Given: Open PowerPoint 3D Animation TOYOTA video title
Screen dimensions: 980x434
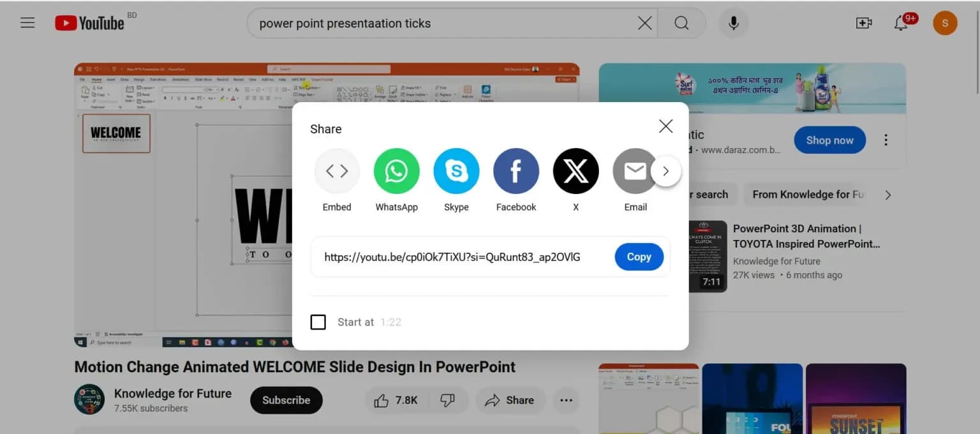Looking at the screenshot, I should tap(806, 236).
